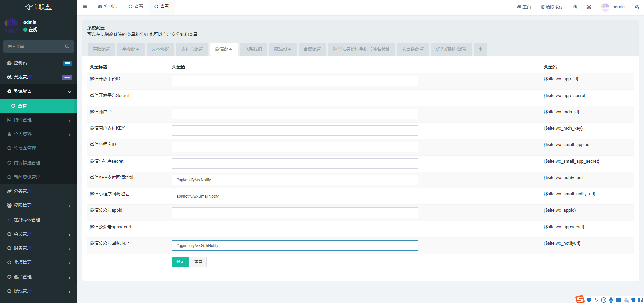
Task: Expand the 附件管理 sidebar menu
Action: [x=39, y=120]
